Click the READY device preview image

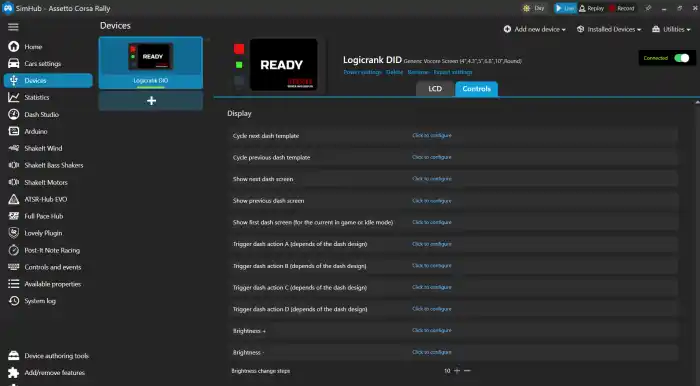tap(283, 65)
